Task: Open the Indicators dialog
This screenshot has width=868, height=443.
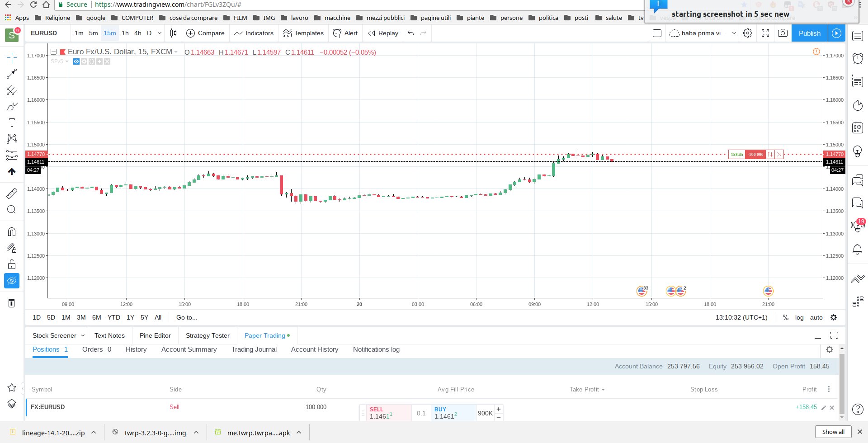Action: pyautogui.click(x=254, y=33)
